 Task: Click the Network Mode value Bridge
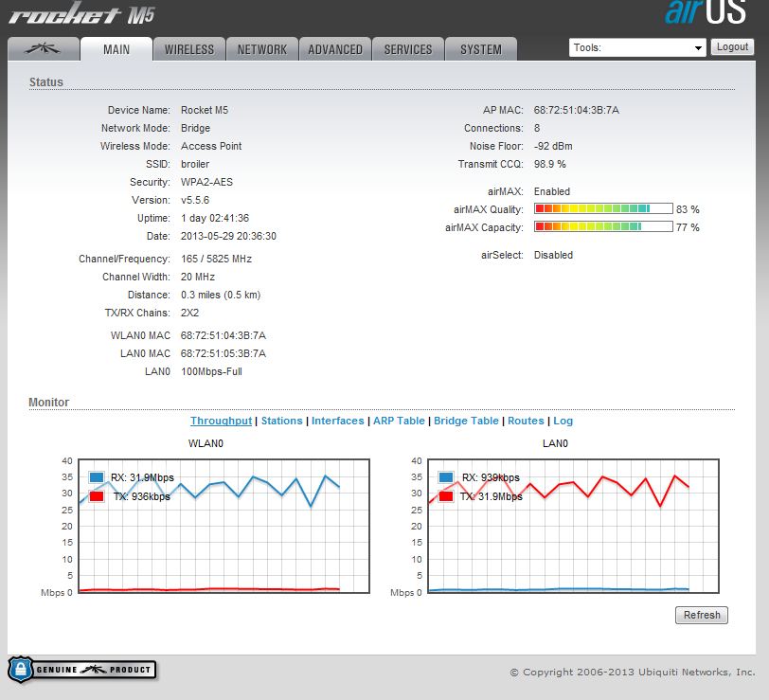click(x=196, y=128)
